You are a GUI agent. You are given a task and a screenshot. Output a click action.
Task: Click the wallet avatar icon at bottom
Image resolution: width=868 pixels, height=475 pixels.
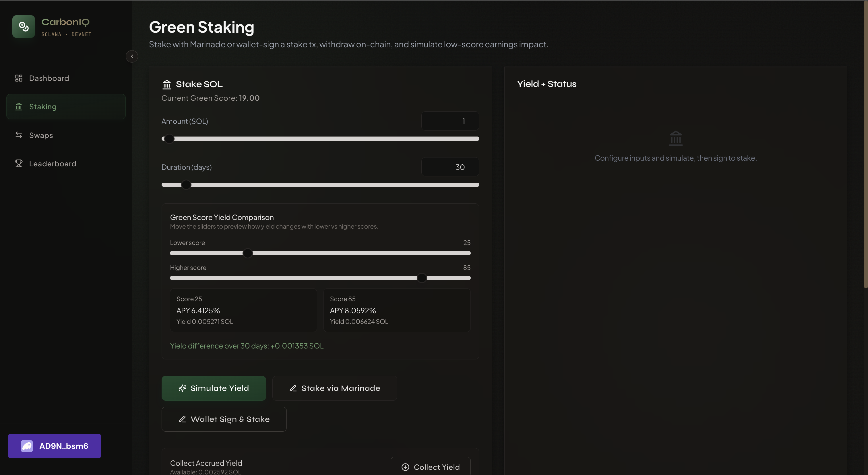pyautogui.click(x=27, y=446)
